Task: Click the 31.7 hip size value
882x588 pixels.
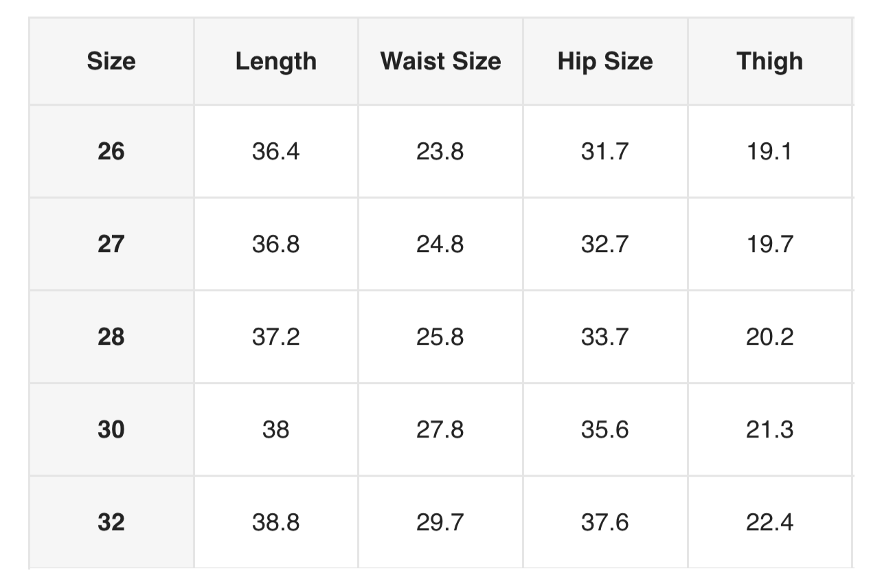Action: pos(604,151)
